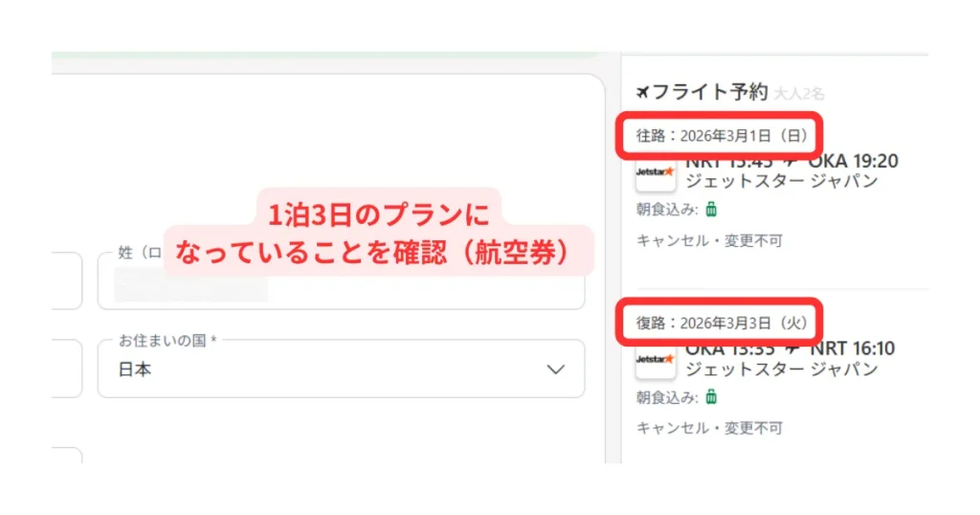This screenshot has height=515, width=980.
Task: Click the green luggage icon under the return flight
Action: [711, 396]
